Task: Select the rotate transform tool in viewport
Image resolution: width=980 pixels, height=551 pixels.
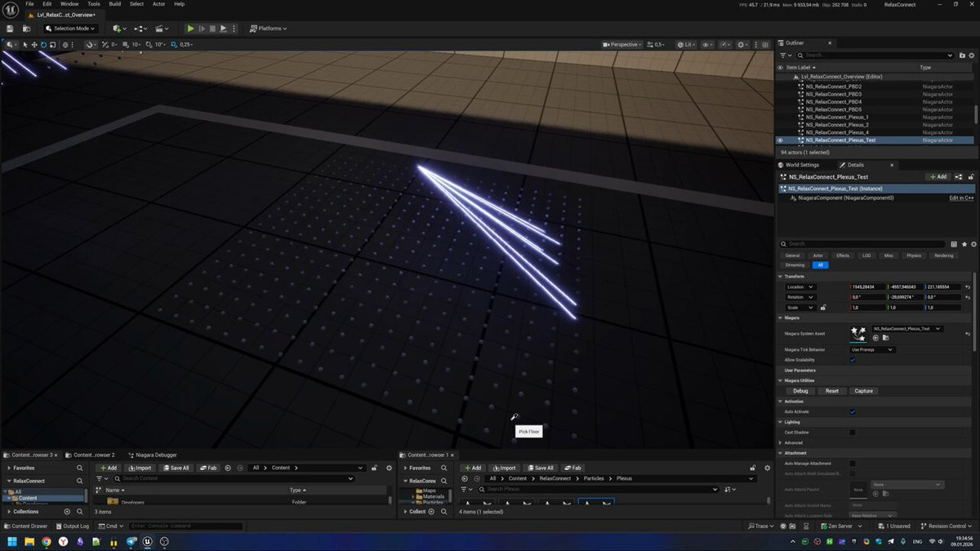Action: pyautogui.click(x=43, y=45)
